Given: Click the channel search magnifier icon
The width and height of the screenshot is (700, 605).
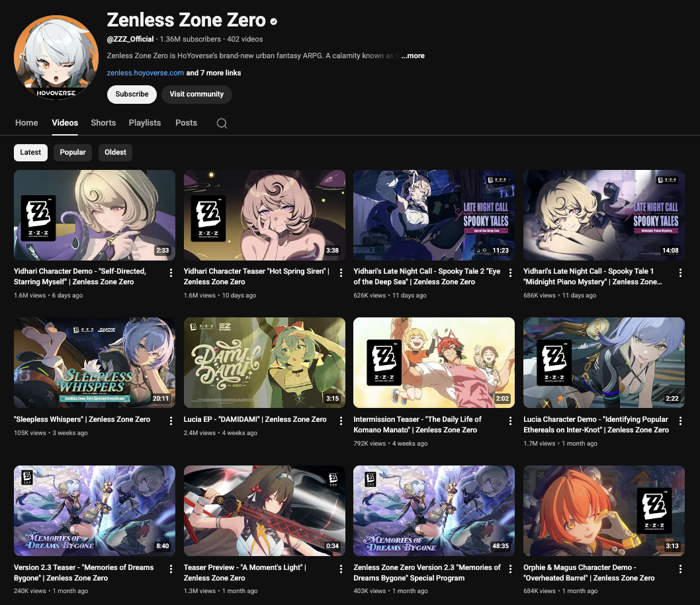Looking at the screenshot, I should point(222,123).
